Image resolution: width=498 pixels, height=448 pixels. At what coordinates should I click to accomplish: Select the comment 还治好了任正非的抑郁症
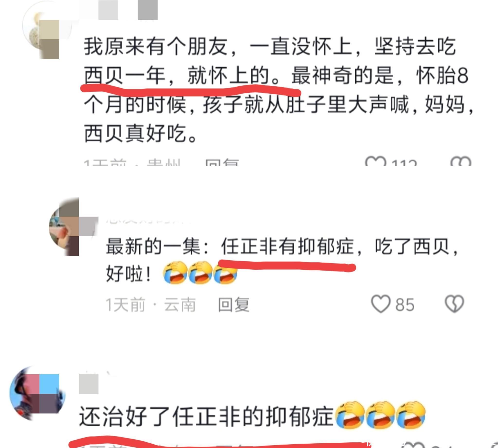click(206, 416)
